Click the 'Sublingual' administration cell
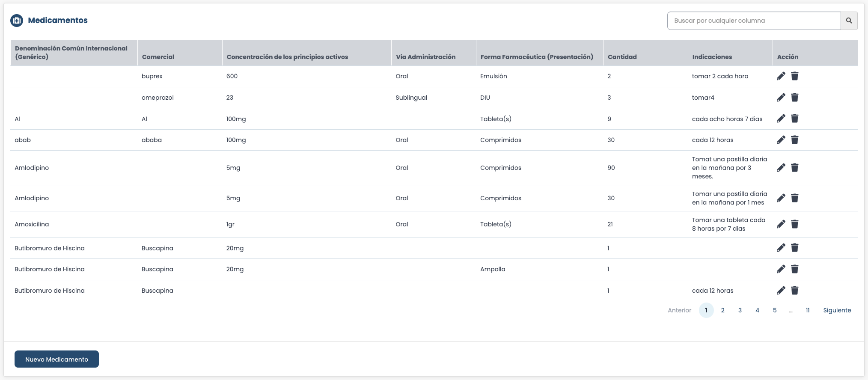The width and height of the screenshot is (868, 380). [411, 98]
